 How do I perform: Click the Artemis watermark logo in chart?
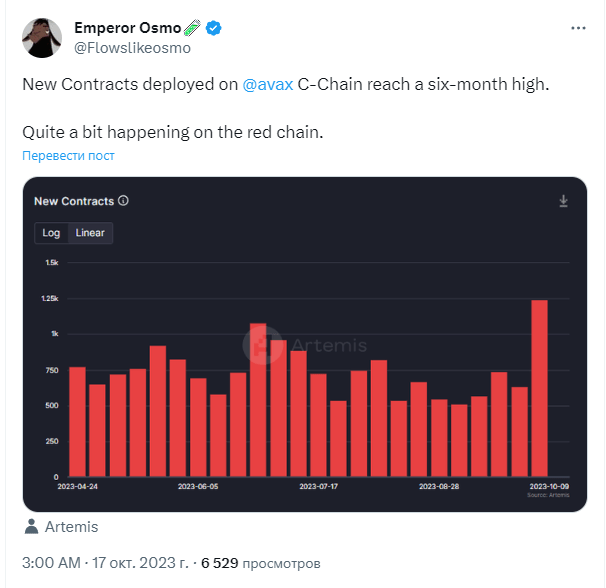(x=263, y=345)
